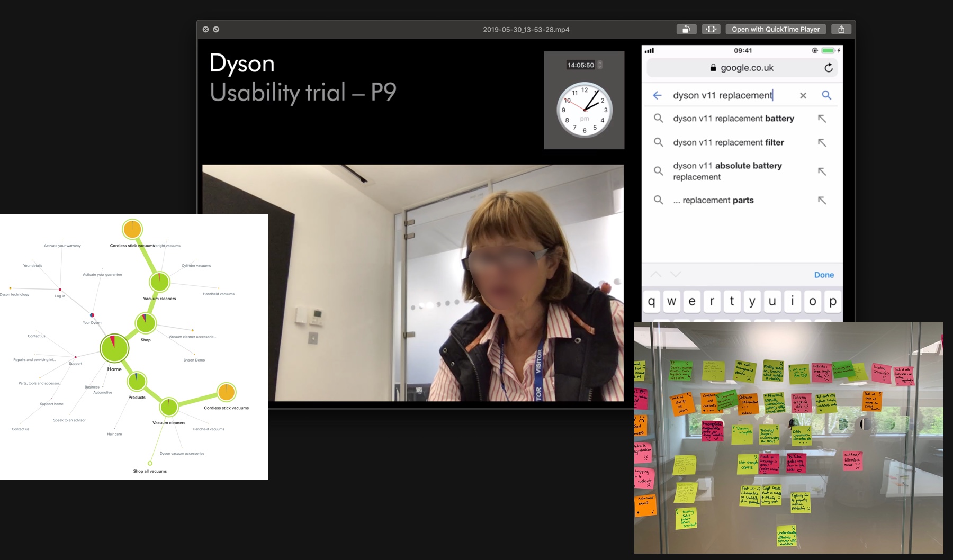
Task: Tap the q key
Action: [652, 302]
